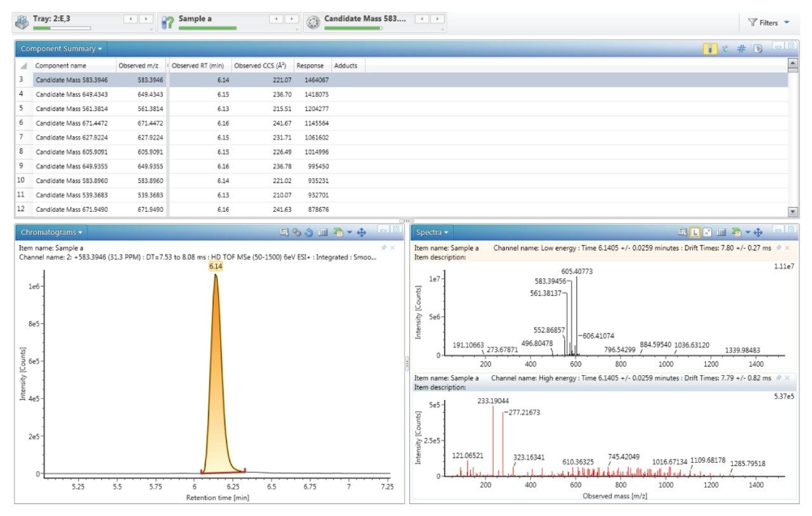The width and height of the screenshot is (812, 516).
Task: Click the Sample a vial icon
Action: click(167, 22)
